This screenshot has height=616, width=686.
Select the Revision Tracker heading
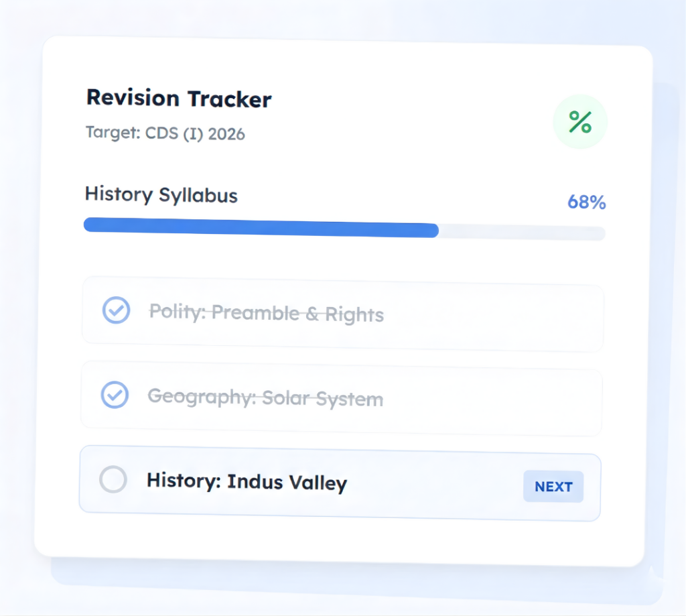(179, 99)
